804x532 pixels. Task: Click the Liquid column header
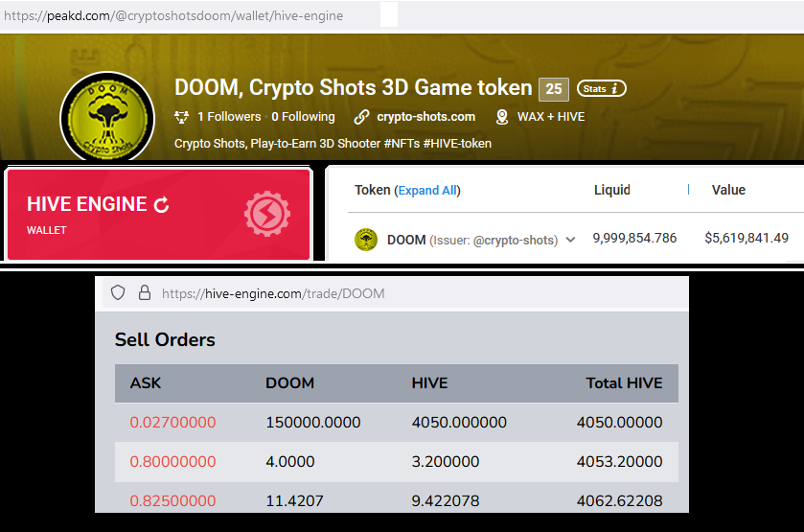pyautogui.click(x=611, y=190)
